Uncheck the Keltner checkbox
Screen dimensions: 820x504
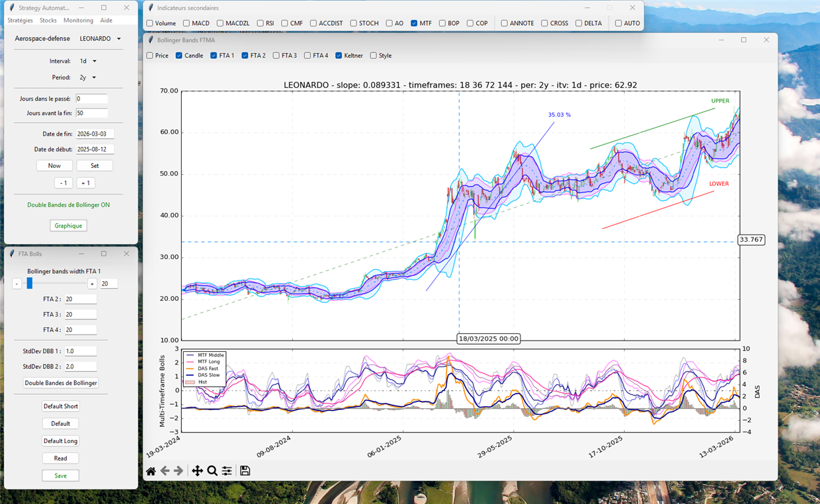(339, 56)
